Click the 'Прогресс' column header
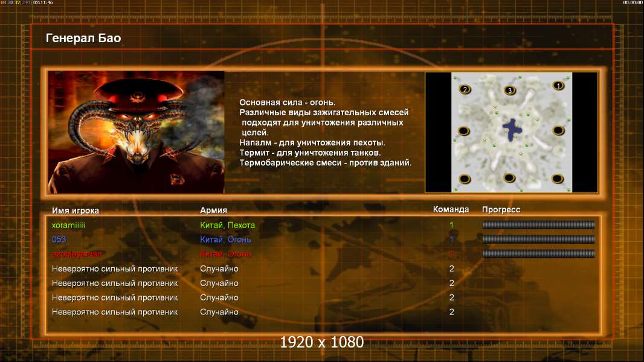Image resolution: width=644 pixels, height=362 pixels. pos(501,209)
